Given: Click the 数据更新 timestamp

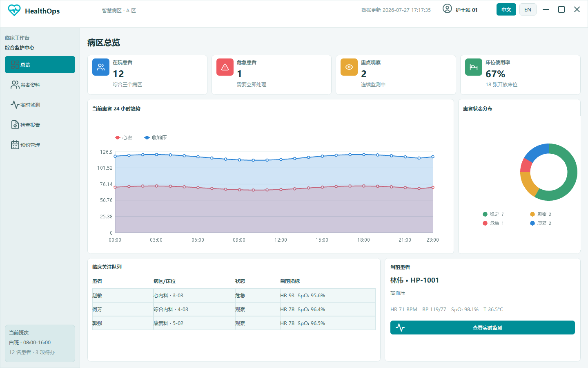Looking at the screenshot, I should 396,10.
